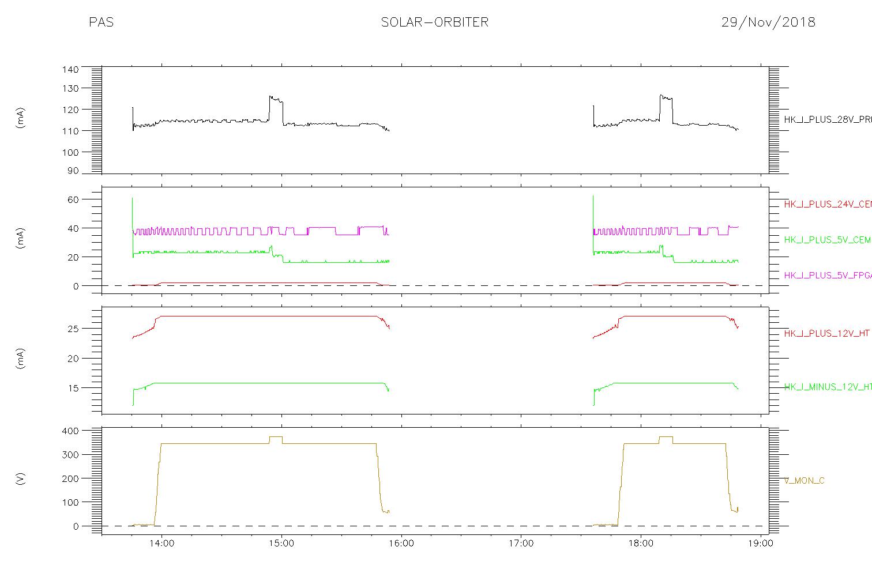This screenshot has width=872, height=588.
Task: Click the 40 tick label
Action: tap(73, 228)
